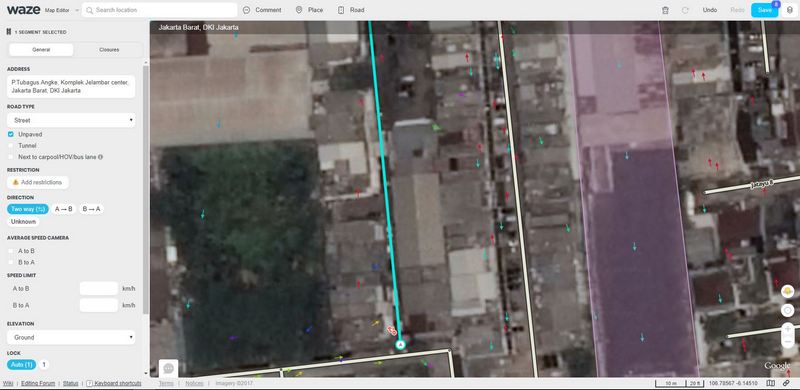The height and width of the screenshot is (390, 800).
Task: Click the Waze logo
Action: click(22, 10)
